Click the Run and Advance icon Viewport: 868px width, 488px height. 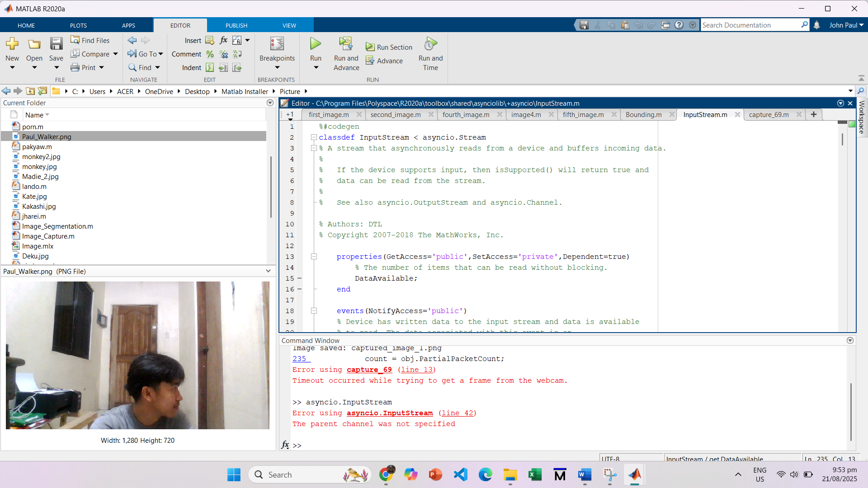coord(346,44)
